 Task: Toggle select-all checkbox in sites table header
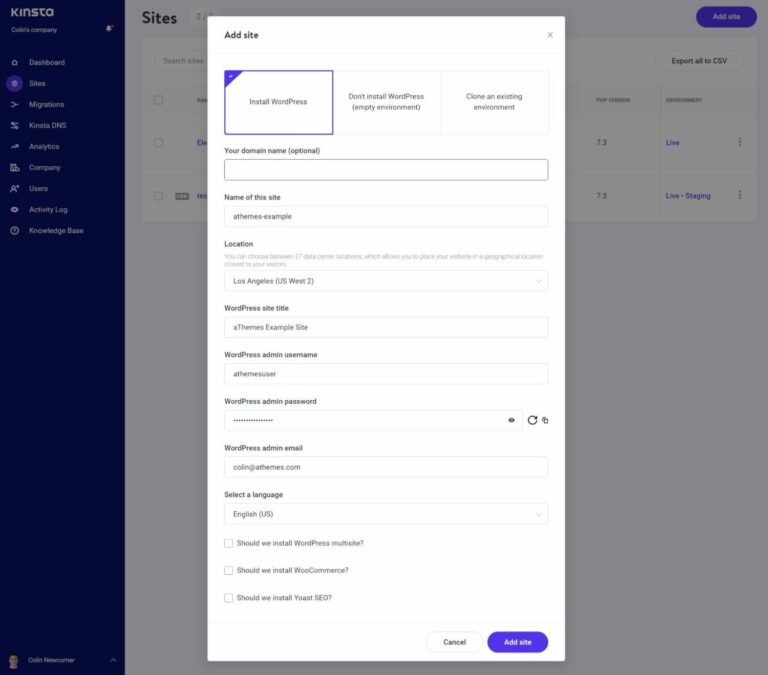(x=159, y=100)
